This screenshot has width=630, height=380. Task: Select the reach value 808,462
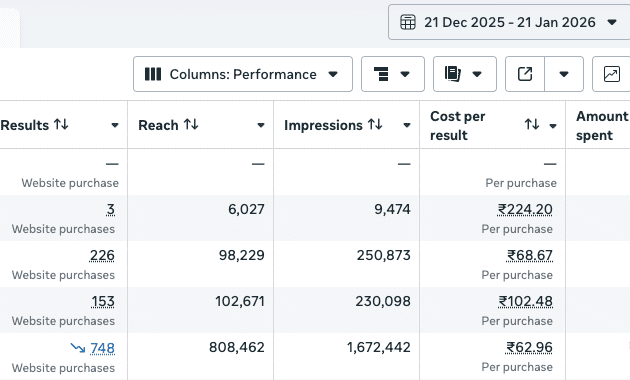[237, 347]
